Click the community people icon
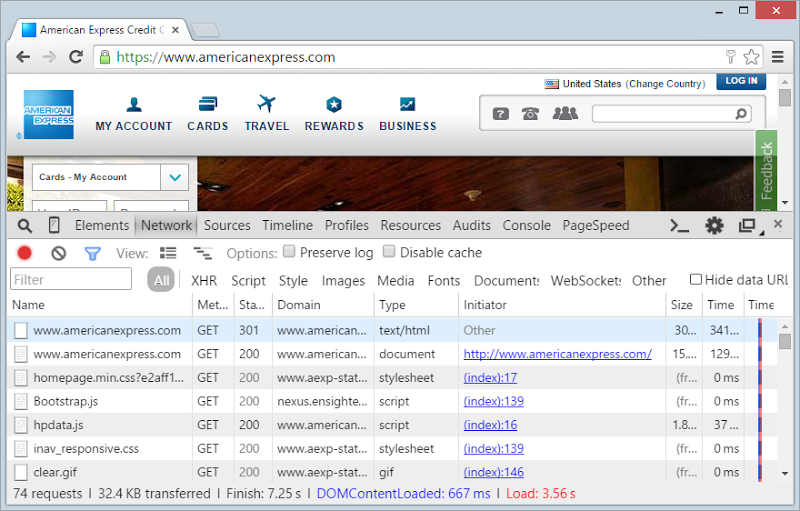800x511 pixels. [x=565, y=113]
